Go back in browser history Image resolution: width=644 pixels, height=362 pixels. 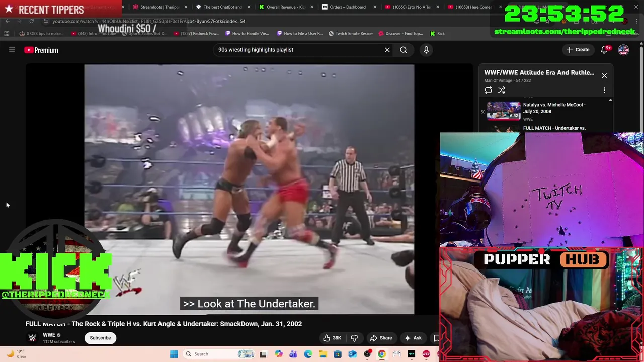7,21
